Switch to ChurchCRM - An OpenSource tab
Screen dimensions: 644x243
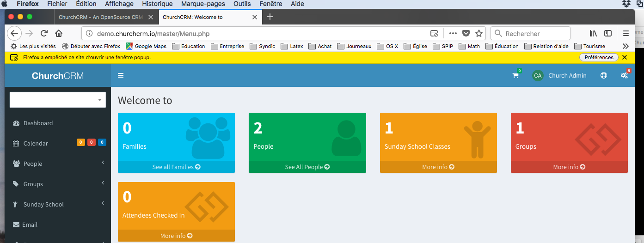click(x=105, y=17)
